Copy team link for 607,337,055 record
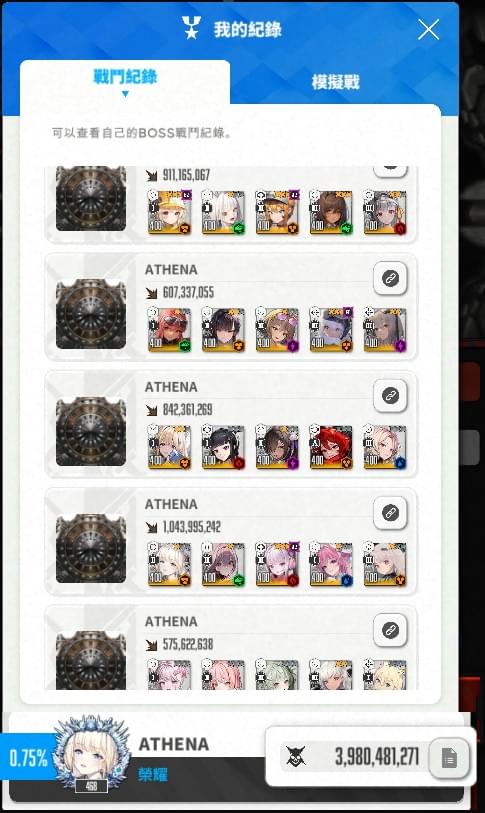The image size is (485, 813). 391,278
